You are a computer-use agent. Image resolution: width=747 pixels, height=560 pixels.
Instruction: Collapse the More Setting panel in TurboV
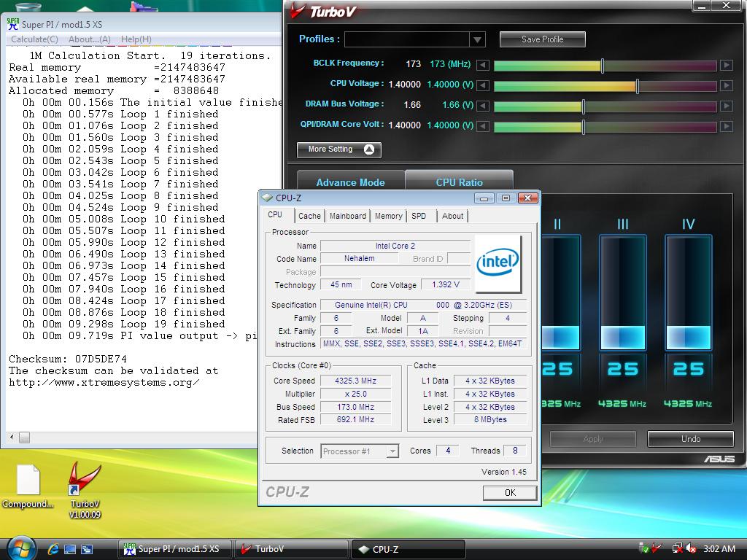coord(338,149)
